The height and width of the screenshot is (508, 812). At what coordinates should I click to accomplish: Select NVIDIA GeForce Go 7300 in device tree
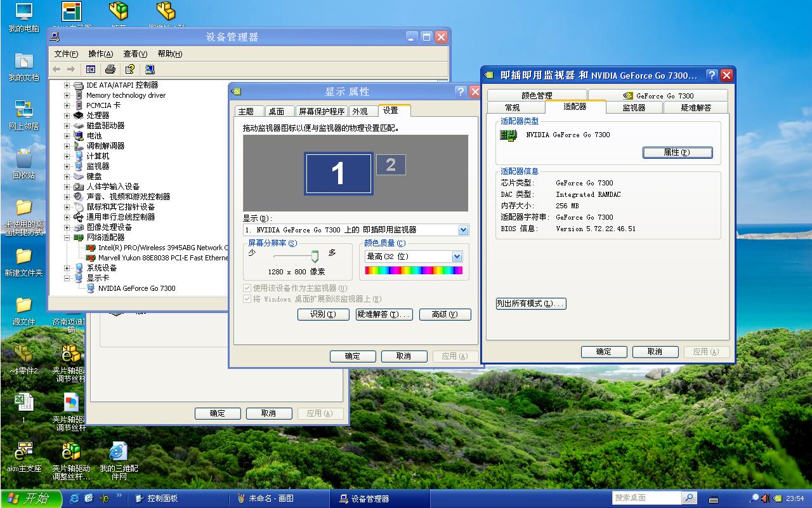pos(136,288)
